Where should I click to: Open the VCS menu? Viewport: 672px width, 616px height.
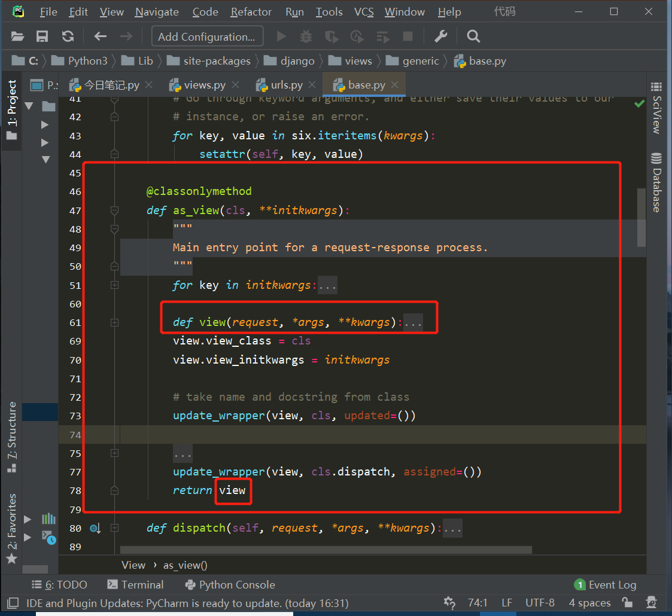[x=364, y=12]
